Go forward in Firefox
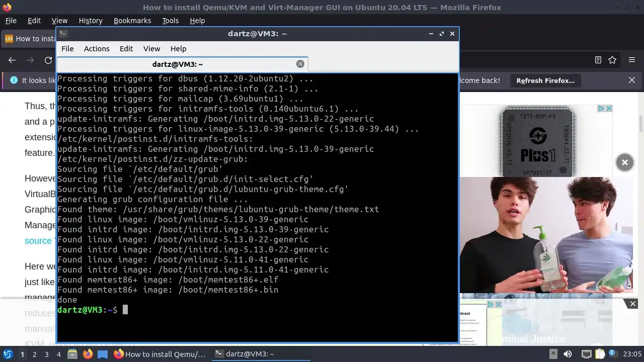Screen dimensions: 644x362 coord(30,60)
